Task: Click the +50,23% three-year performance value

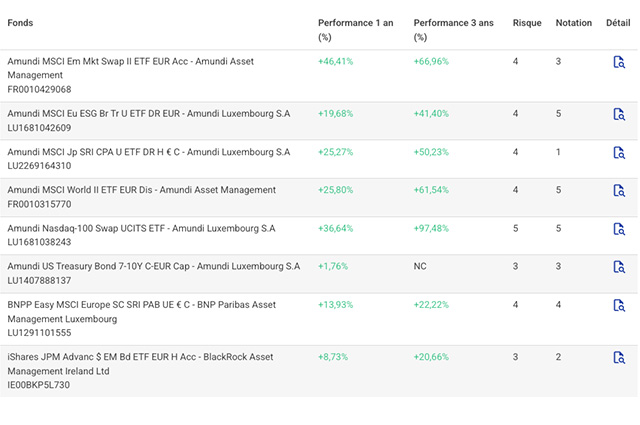Action: pyautogui.click(x=431, y=152)
